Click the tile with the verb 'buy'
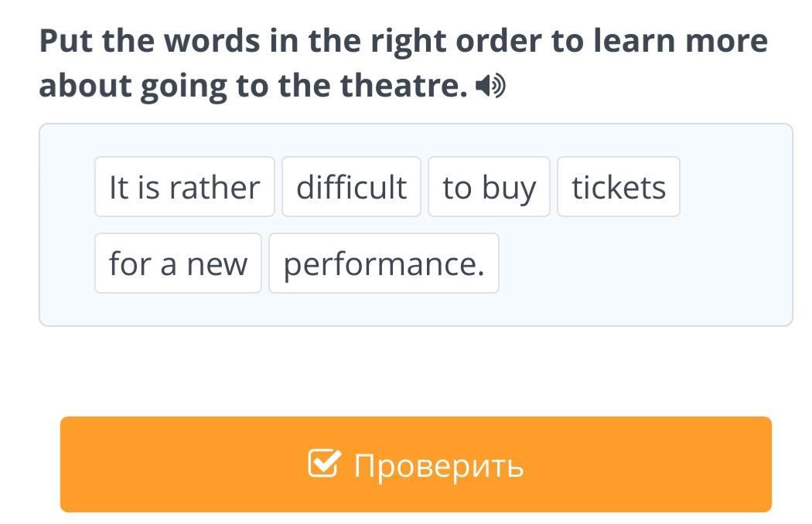This screenshot has width=812, height=524. [x=489, y=187]
